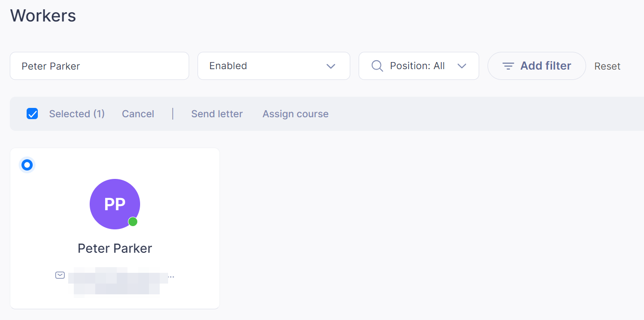Expand the Enabled status dropdown arrow
644x320 pixels.
pyautogui.click(x=331, y=66)
